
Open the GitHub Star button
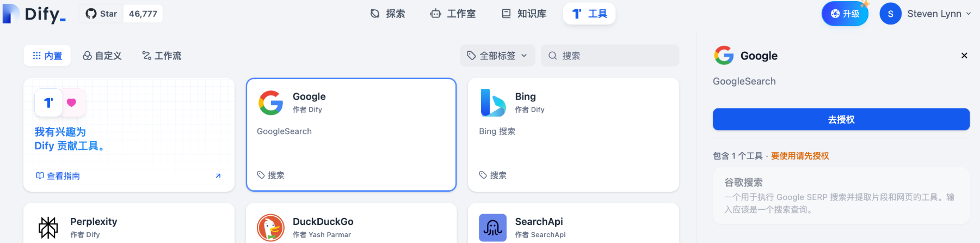(101, 14)
